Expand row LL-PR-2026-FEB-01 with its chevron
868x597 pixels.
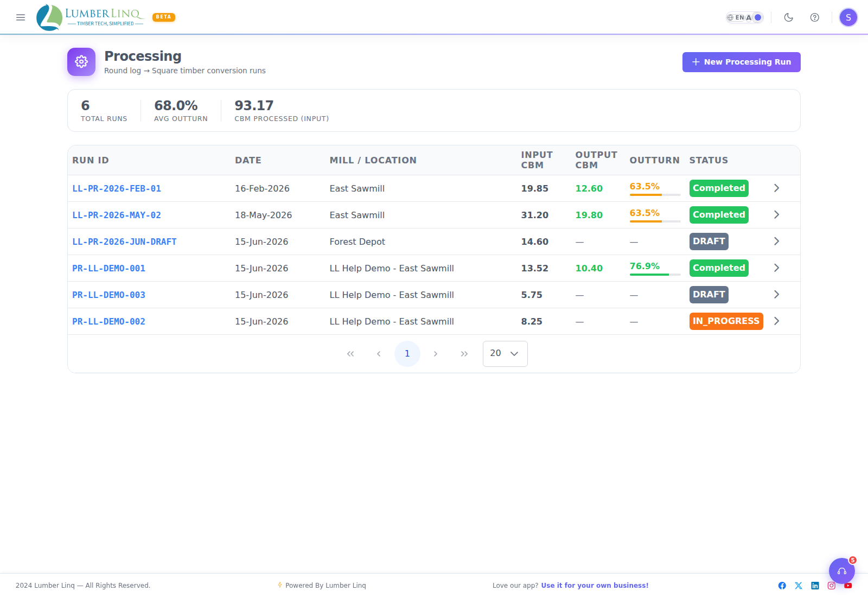777,188
